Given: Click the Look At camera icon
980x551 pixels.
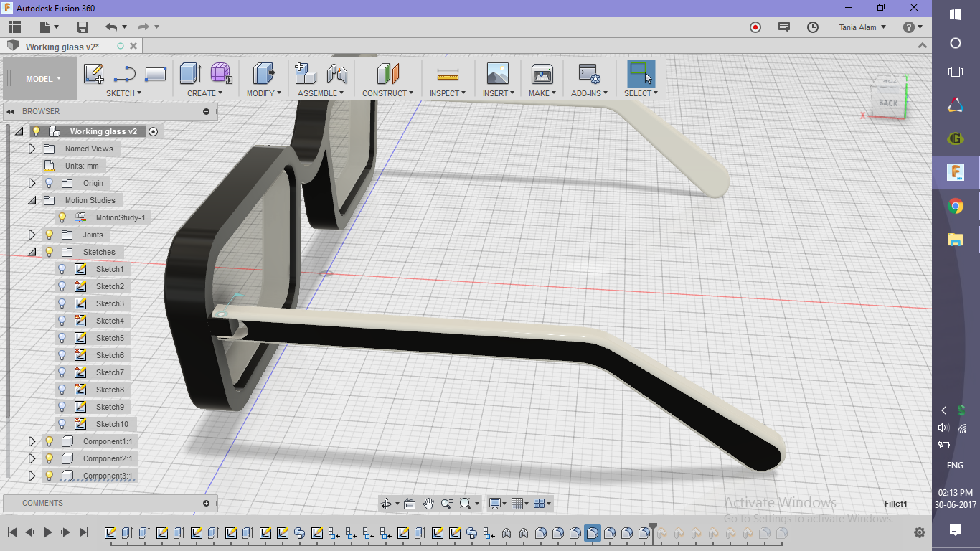Looking at the screenshot, I should click(x=410, y=504).
